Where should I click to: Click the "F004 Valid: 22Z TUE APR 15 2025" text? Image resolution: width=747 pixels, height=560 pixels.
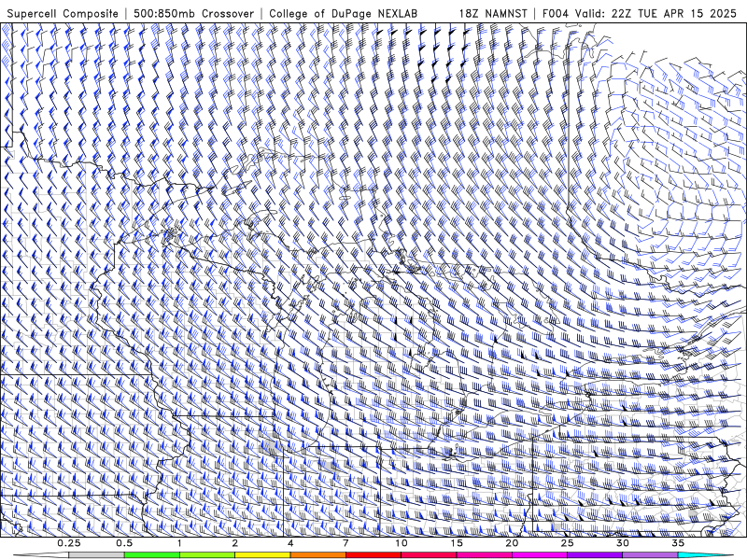[x=640, y=13]
